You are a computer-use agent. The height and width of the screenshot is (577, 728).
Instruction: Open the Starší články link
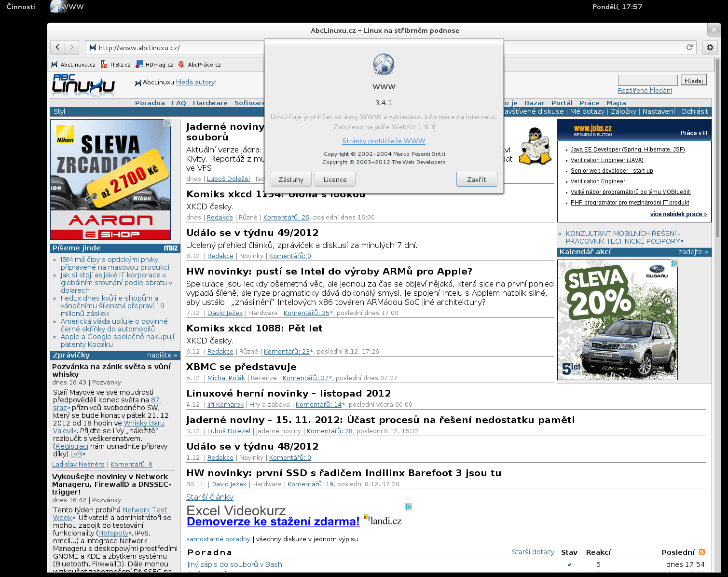point(210,497)
